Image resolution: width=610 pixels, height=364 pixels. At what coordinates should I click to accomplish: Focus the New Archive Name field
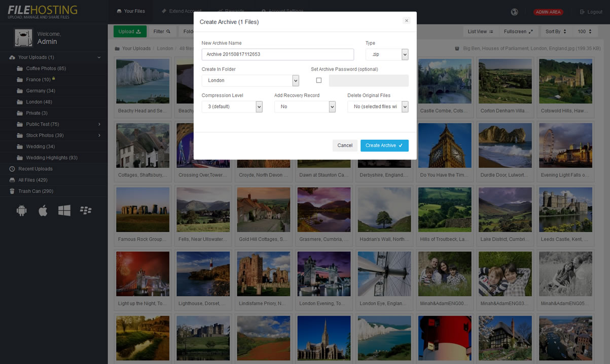[x=278, y=54]
